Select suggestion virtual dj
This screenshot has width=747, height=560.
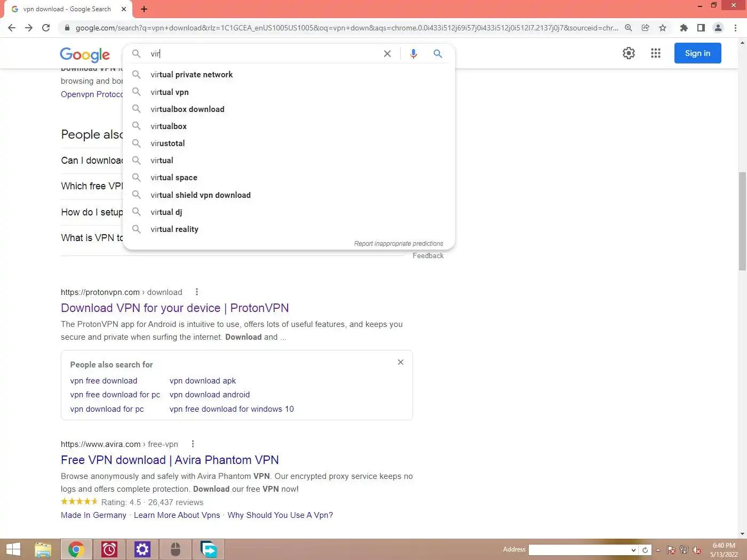289,212
